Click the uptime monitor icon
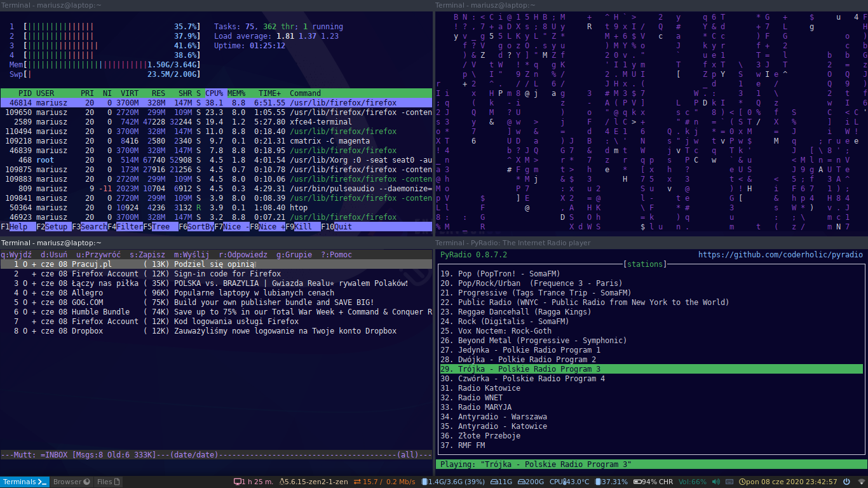The image size is (868, 488). pyautogui.click(x=238, y=482)
